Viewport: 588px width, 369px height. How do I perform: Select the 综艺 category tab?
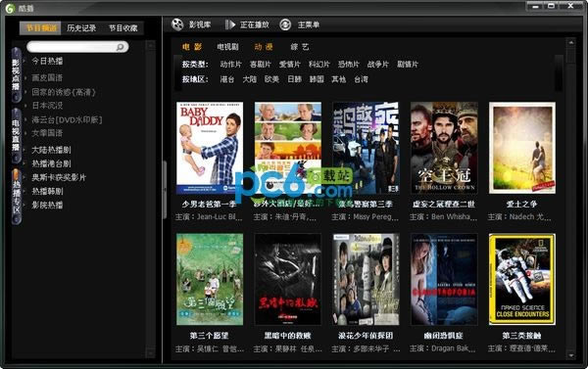[300, 47]
